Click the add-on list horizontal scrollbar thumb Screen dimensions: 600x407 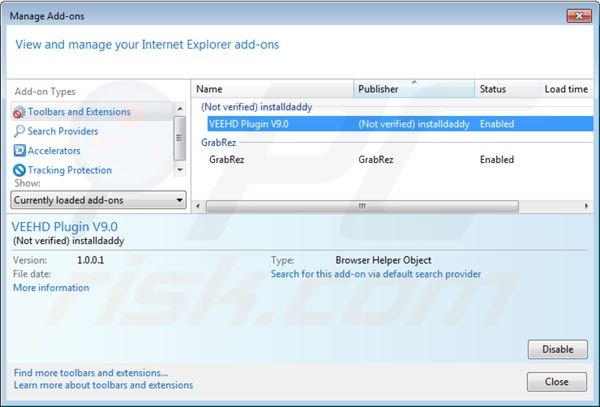[x=362, y=206]
